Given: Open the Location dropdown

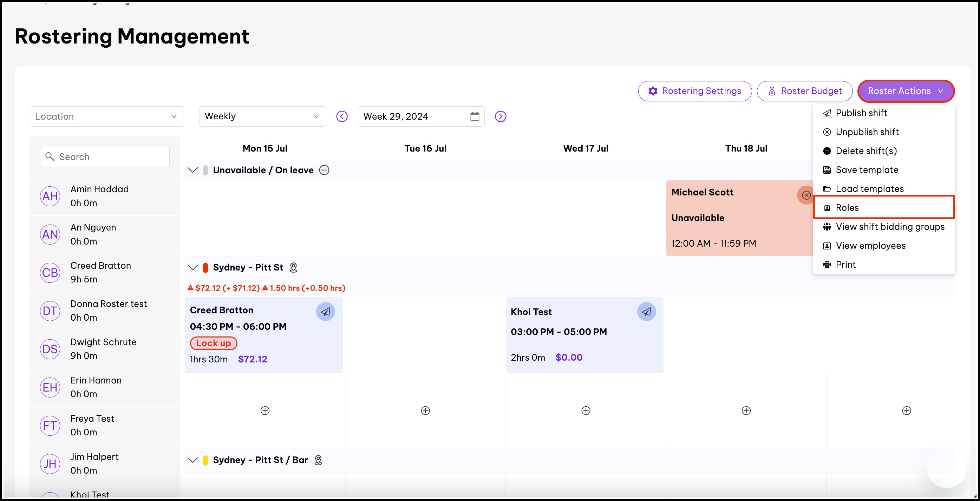Looking at the screenshot, I should coord(106,116).
